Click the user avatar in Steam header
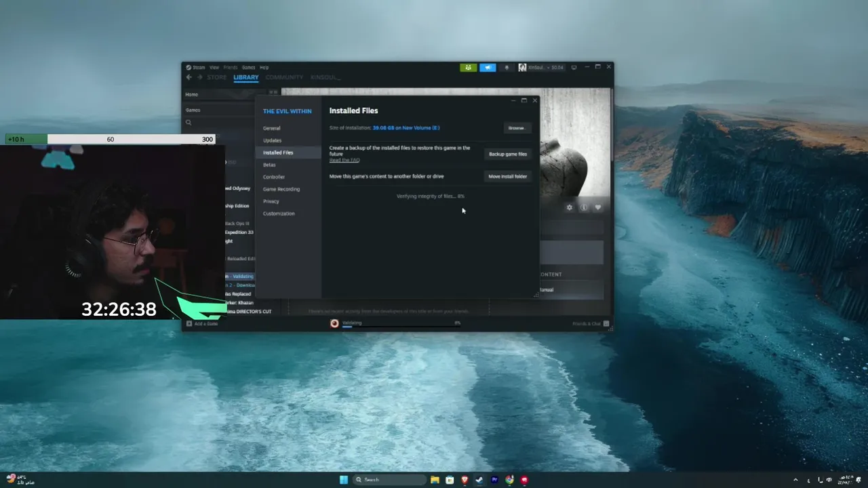Image resolution: width=868 pixels, height=488 pixels. [522, 67]
